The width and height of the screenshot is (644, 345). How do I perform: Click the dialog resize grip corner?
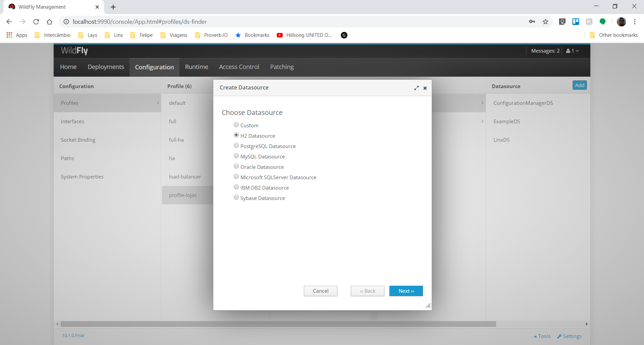coord(428,306)
